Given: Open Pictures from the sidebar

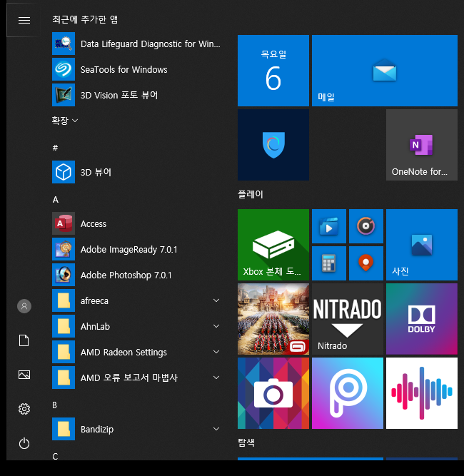Looking at the screenshot, I should pos(24,375).
